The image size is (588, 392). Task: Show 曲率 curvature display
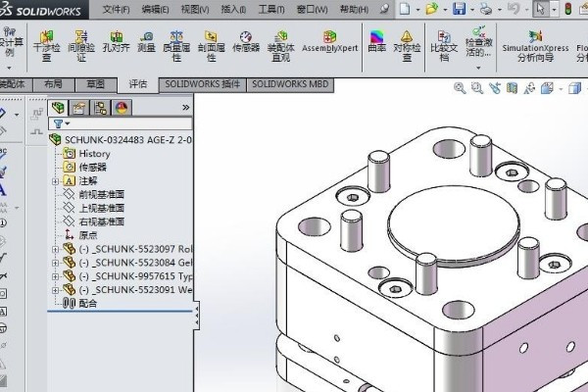pyautogui.click(x=377, y=41)
